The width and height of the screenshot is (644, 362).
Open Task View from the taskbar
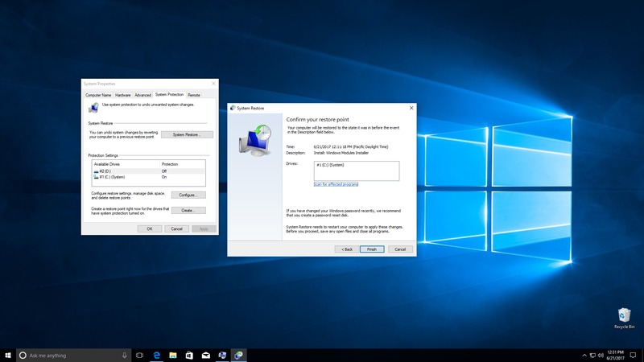(140, 355)
